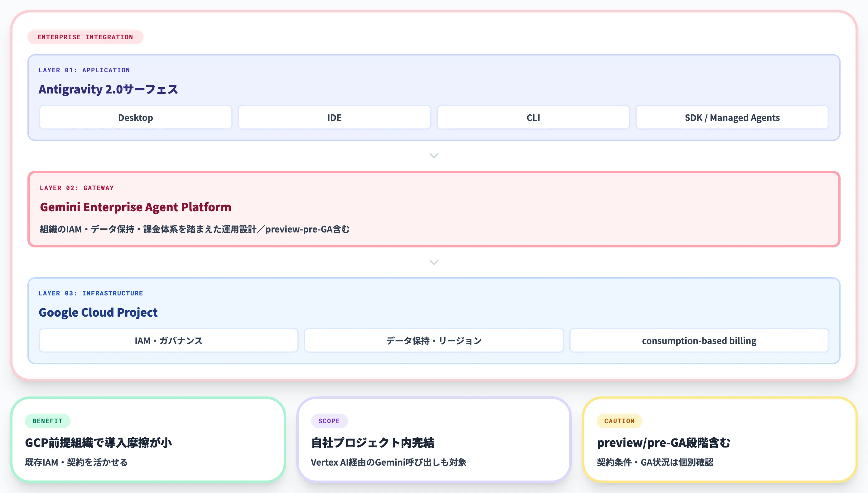Image resolution: width=868 pixels, height=493 pixels.
Task: Click the Gemini Enterprise Agent Platform heading
Action: point(135,207)
